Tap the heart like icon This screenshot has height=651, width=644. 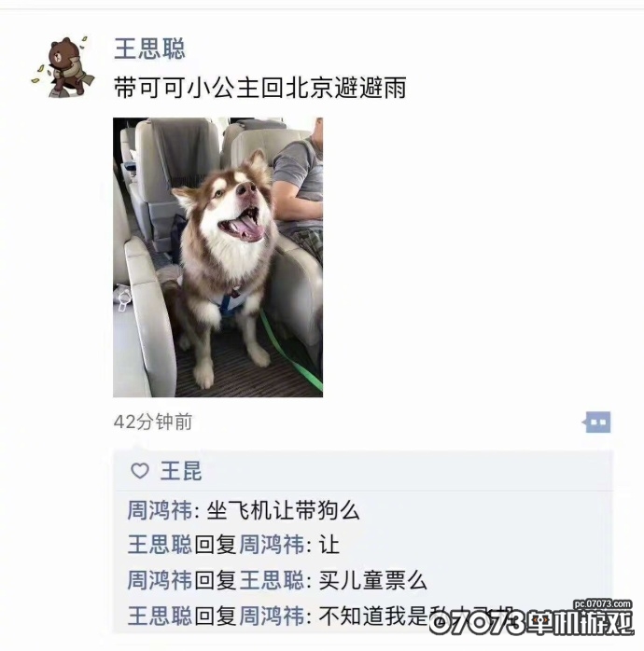point(140,471)
